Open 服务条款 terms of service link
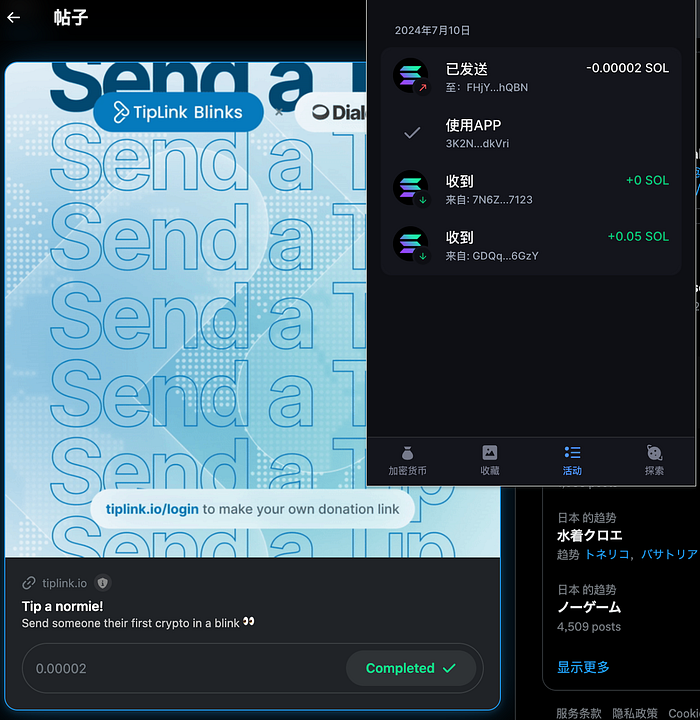700x720 pixels. click(x=579, y=713)
